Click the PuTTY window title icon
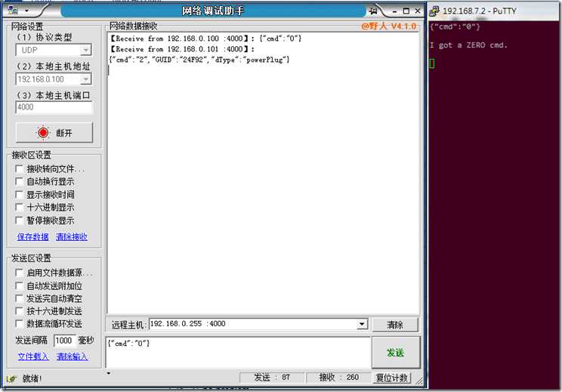Viewport: 562px width, 392px height. [x=434, y=11]
